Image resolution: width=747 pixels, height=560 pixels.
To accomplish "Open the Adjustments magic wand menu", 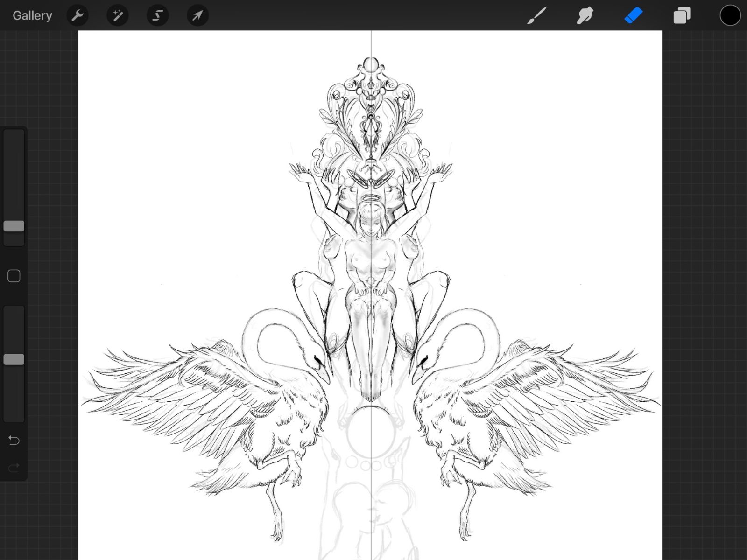I will tap(118, 15).
